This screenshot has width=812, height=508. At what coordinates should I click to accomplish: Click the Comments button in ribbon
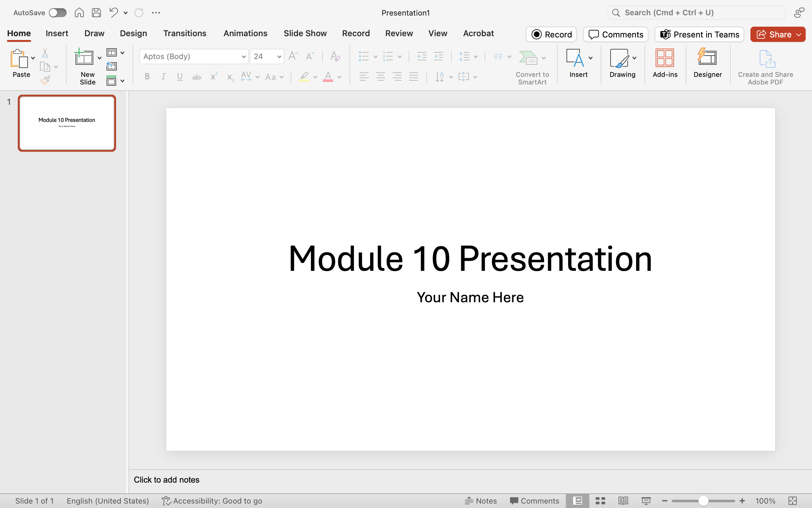616,34
